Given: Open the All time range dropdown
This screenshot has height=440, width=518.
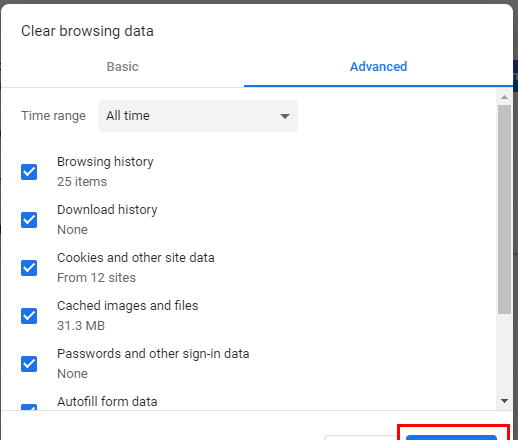Looking at the screenshot, I should (198, 116).
